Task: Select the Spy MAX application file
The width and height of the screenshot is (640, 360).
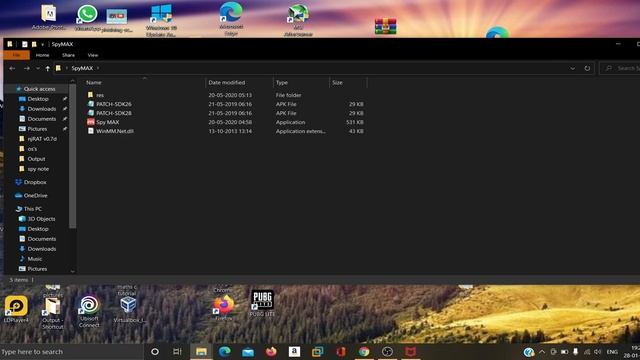Action: tap(108, 122)
